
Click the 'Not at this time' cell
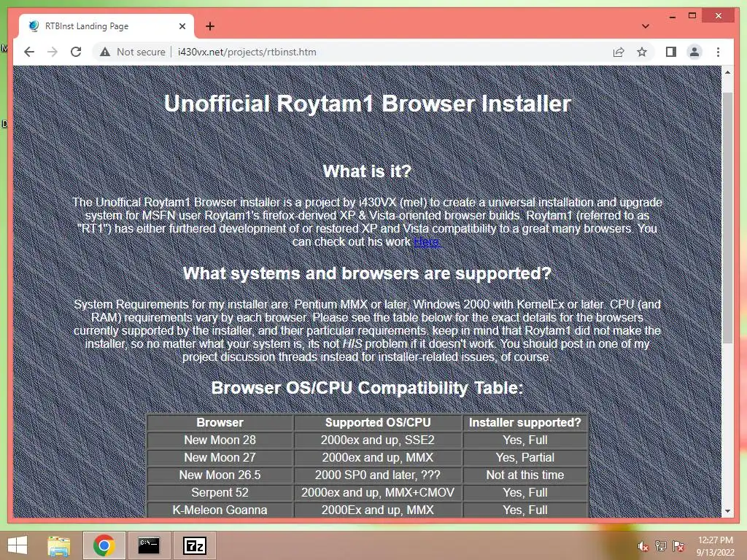pyautogui.click(x=525, y=475)
